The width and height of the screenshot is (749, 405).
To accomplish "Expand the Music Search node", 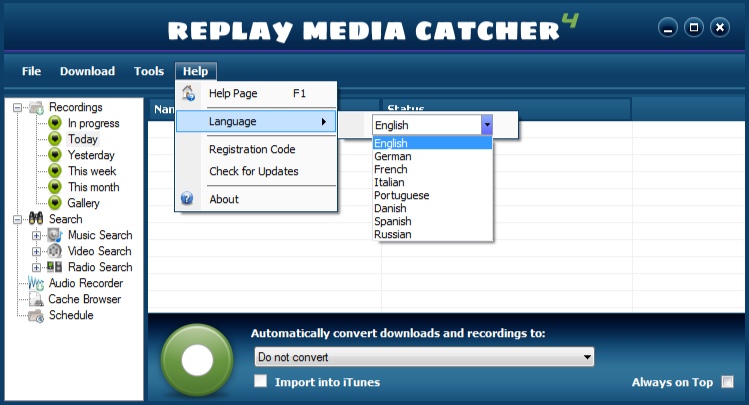I will pos(36,235).
